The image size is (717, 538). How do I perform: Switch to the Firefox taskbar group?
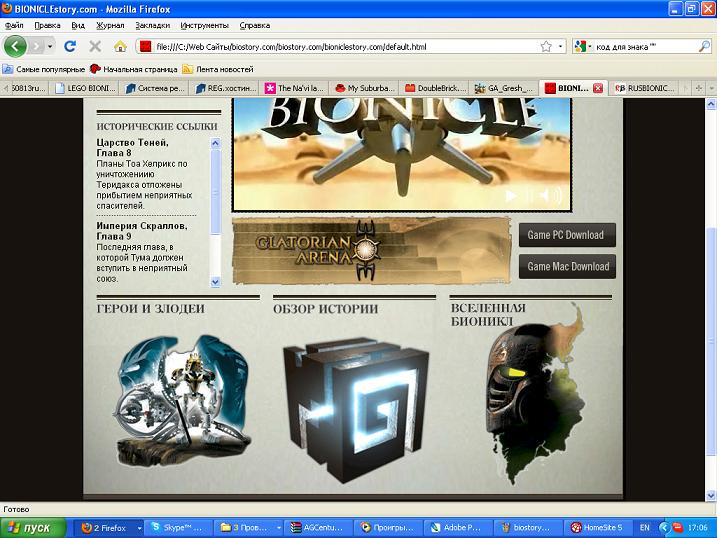click(108, 528)
